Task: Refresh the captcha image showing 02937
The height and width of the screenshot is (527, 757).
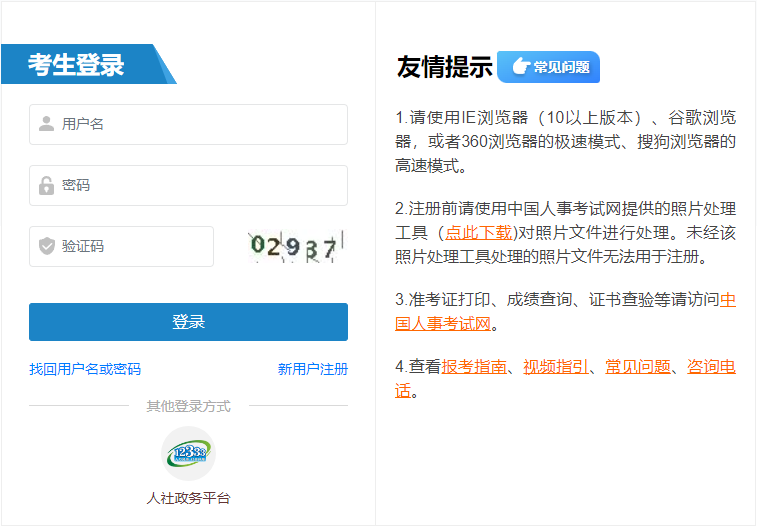Action: [x=295, y=246]
